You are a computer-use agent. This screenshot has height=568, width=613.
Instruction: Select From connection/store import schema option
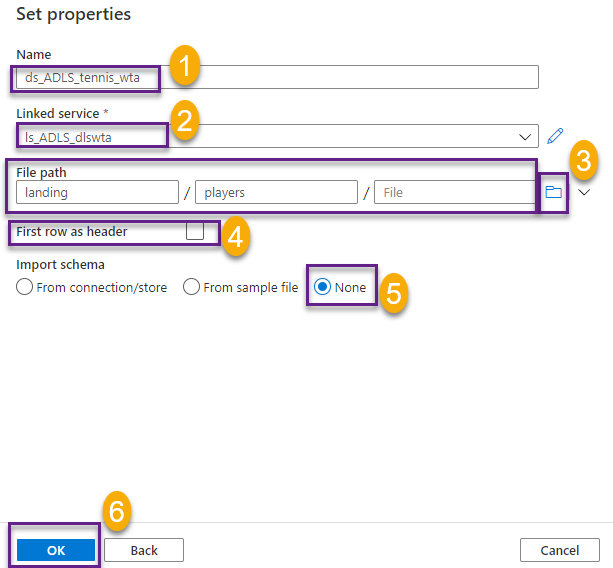(26, 287)
